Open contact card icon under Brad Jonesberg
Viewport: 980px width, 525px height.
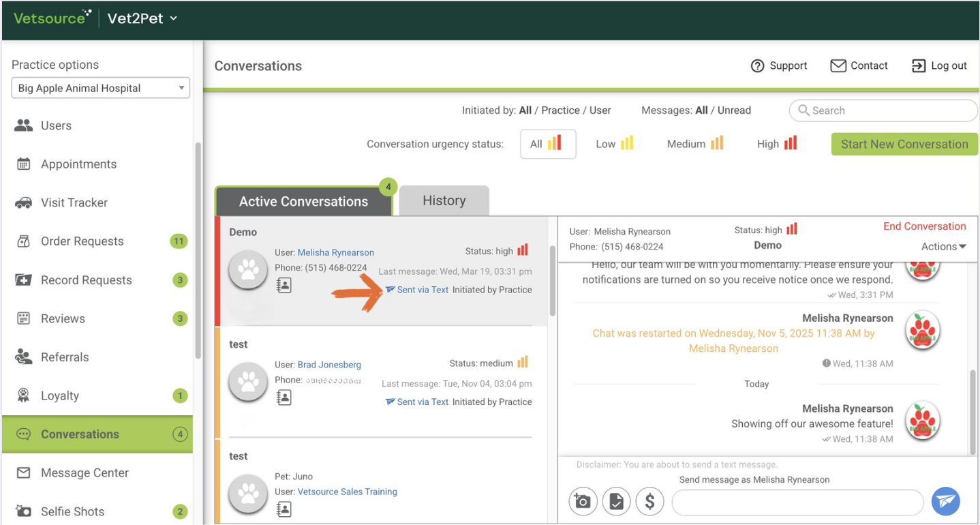pyautogui.click(x=284, y=397)
